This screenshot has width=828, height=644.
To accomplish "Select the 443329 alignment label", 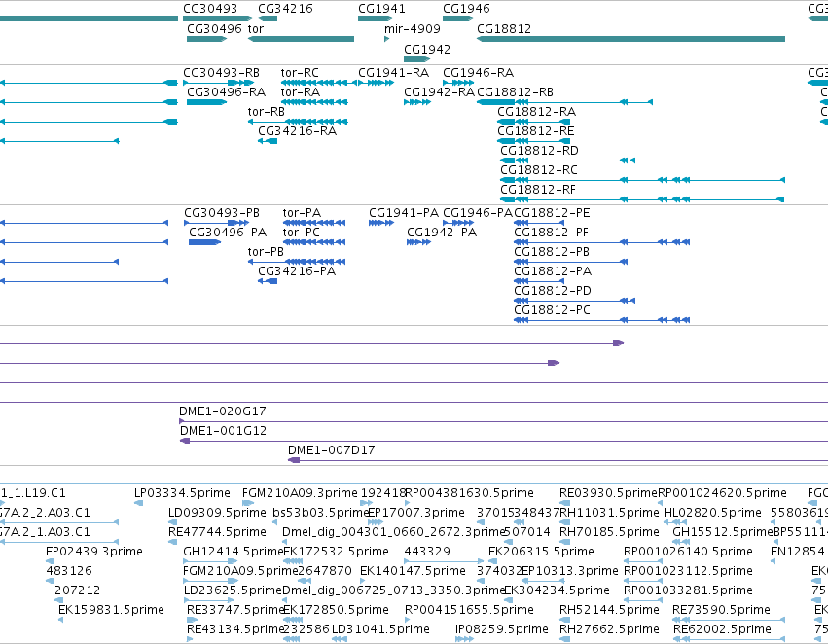I will click(x=427, y=551).
